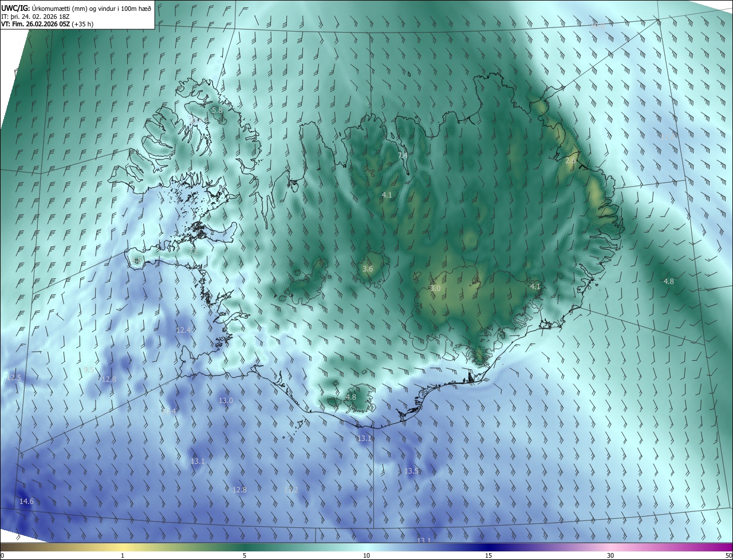Viewport: 733px width, 560px height.
Task: Click the 3.6 value on Hofsjökull glacier
Action: pos(368,269)
